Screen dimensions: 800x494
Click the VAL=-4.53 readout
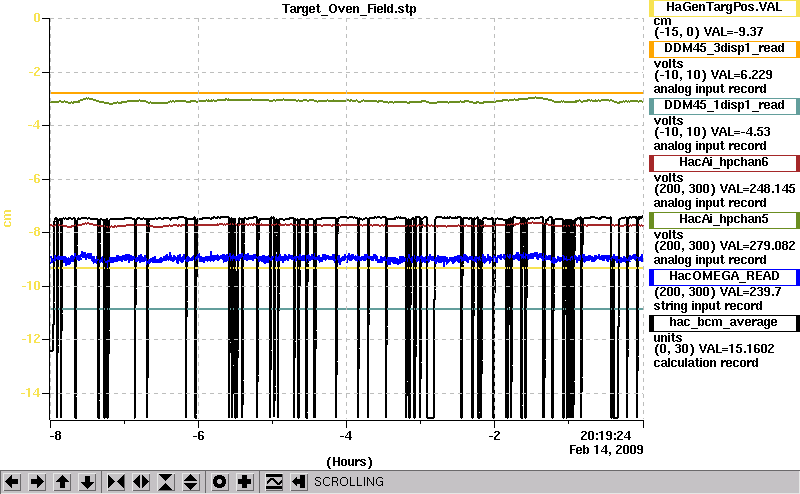point(740,132)
